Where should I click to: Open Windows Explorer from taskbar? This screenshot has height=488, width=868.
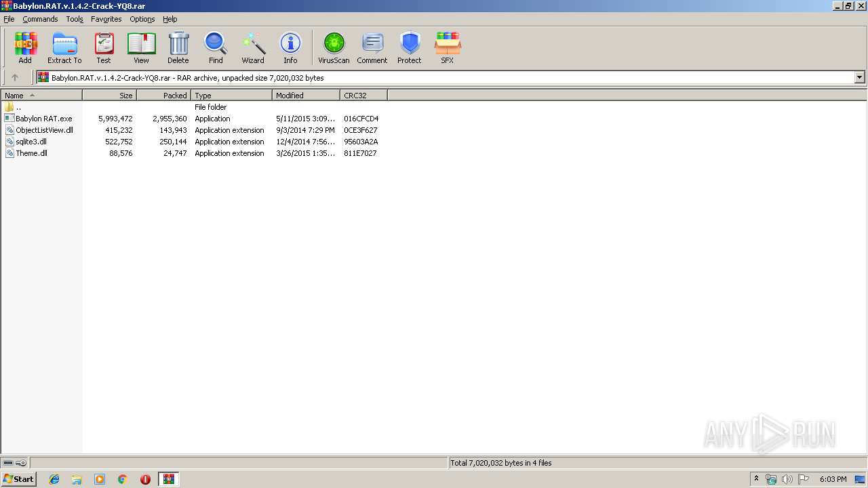click(77, 479)
